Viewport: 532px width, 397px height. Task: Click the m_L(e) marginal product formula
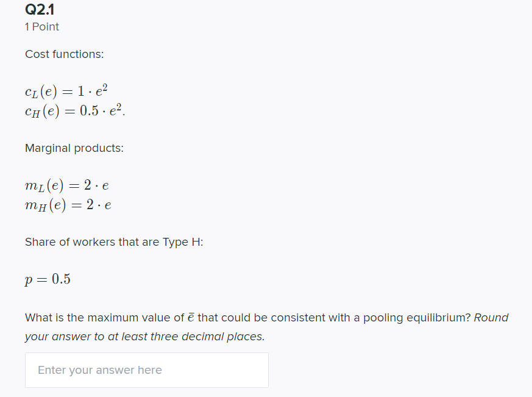pyautogui.click(x=67, y=185)
